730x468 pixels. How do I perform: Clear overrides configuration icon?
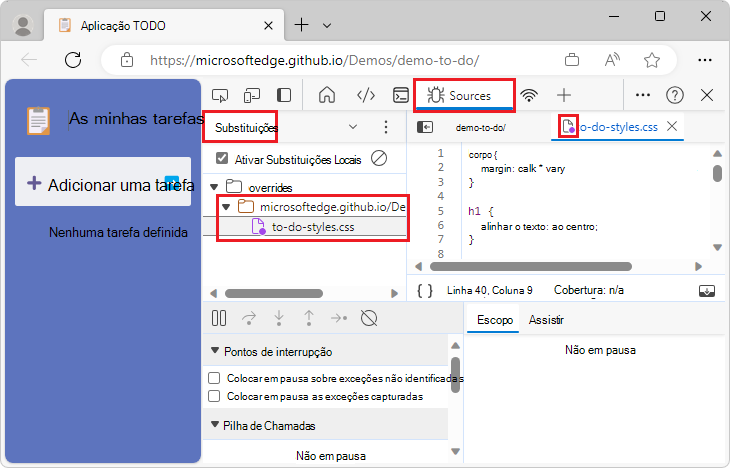(379, 158)
